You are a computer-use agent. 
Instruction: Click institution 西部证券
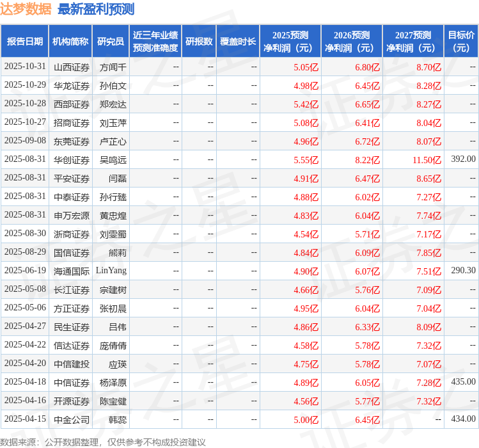pyautogui.click(x=72, y=104)
